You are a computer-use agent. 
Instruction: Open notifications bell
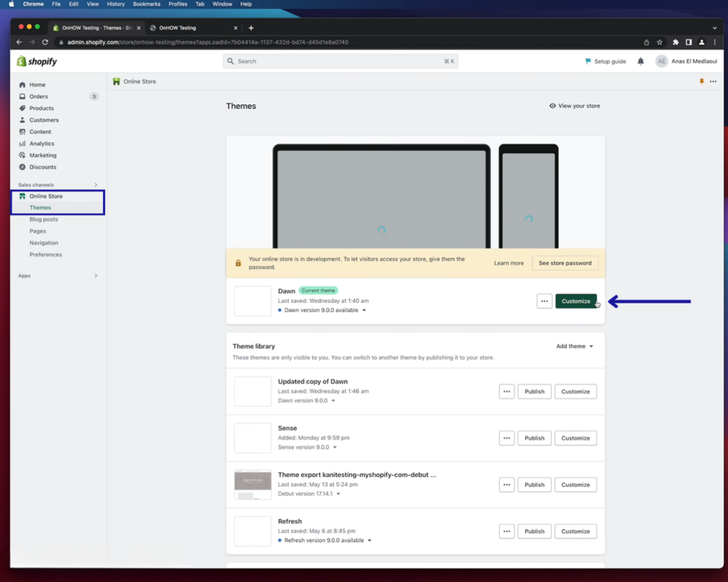coord(641,61)
